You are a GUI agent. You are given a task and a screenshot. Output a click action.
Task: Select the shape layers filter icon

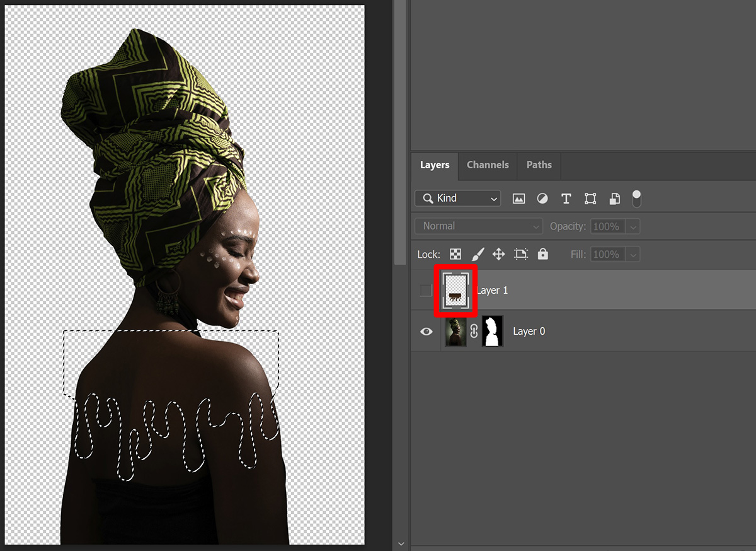click(x=590, y=198)
